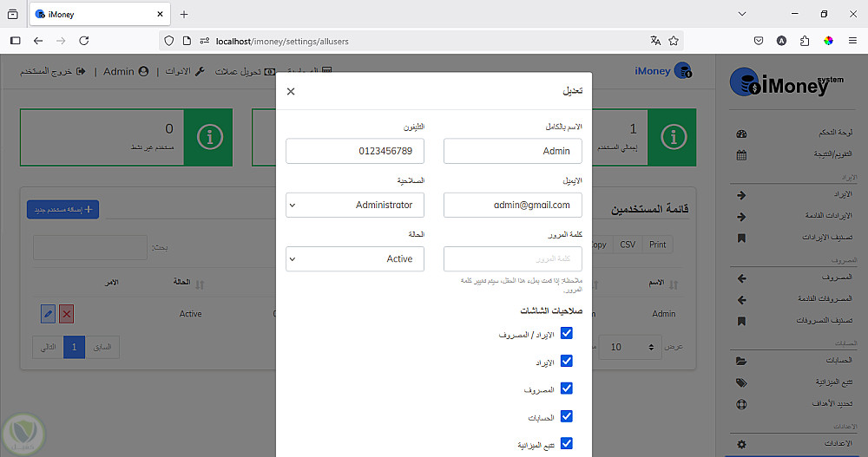The height and width of the screenshot is (457, 868).
Task: Open the show 10 entries selector
Action: tap(630, 347)
